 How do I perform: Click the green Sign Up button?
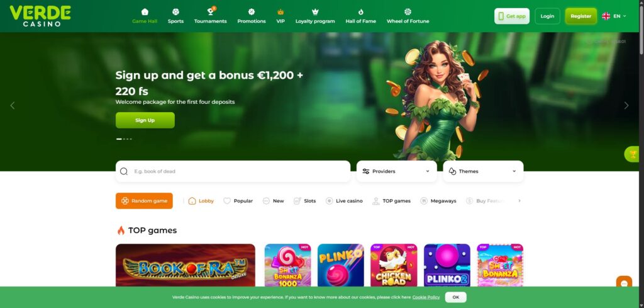pos(145,120)
